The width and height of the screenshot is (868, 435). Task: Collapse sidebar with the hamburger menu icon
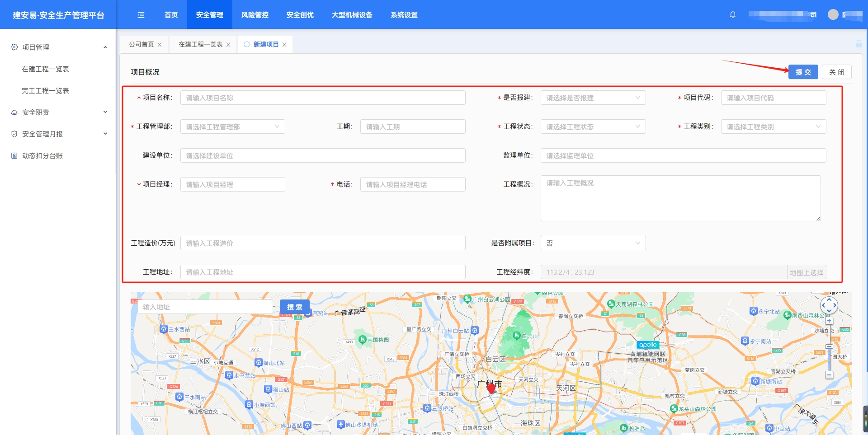pyautogui.click(x=141, y=15)
